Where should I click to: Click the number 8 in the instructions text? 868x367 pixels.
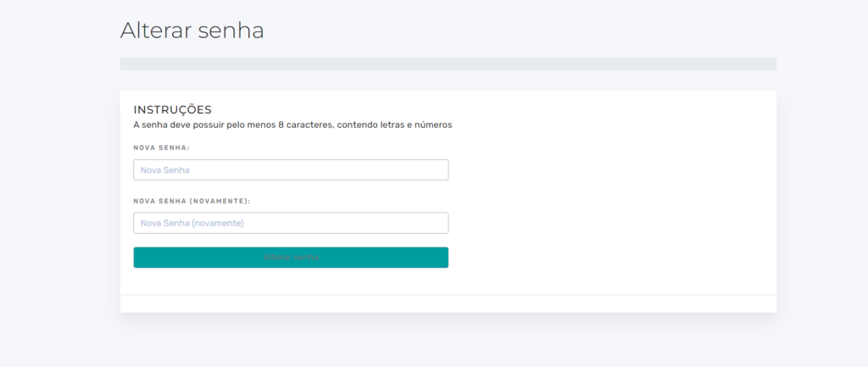pos(281,125)
